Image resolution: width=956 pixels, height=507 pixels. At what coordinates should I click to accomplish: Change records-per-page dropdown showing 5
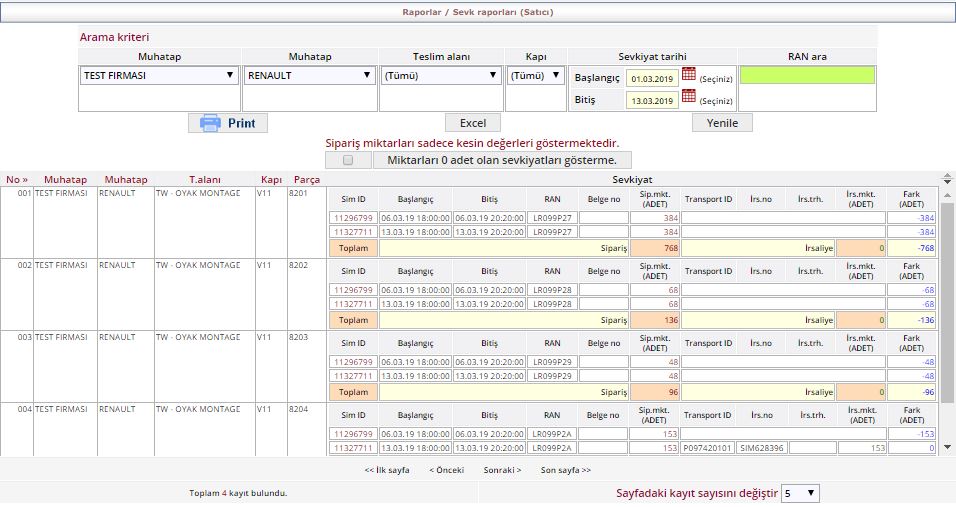point(799,493)
